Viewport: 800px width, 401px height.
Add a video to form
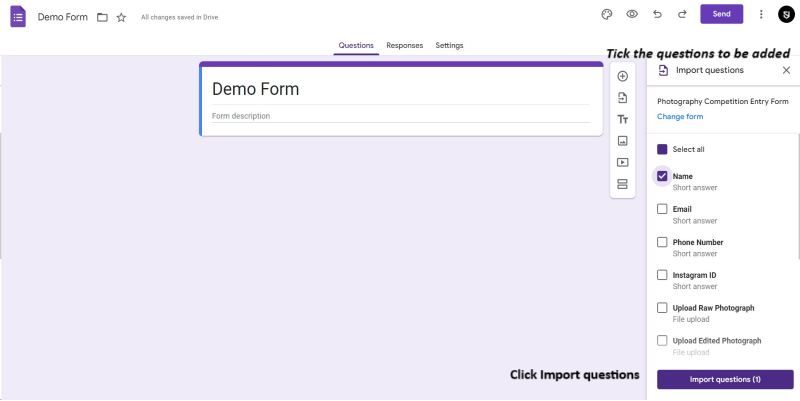[x=622, y=162]
